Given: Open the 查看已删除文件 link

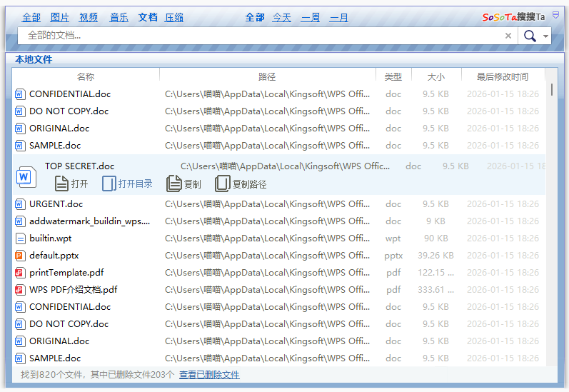Looking at the screenshot, I should [x=209, y=375].
